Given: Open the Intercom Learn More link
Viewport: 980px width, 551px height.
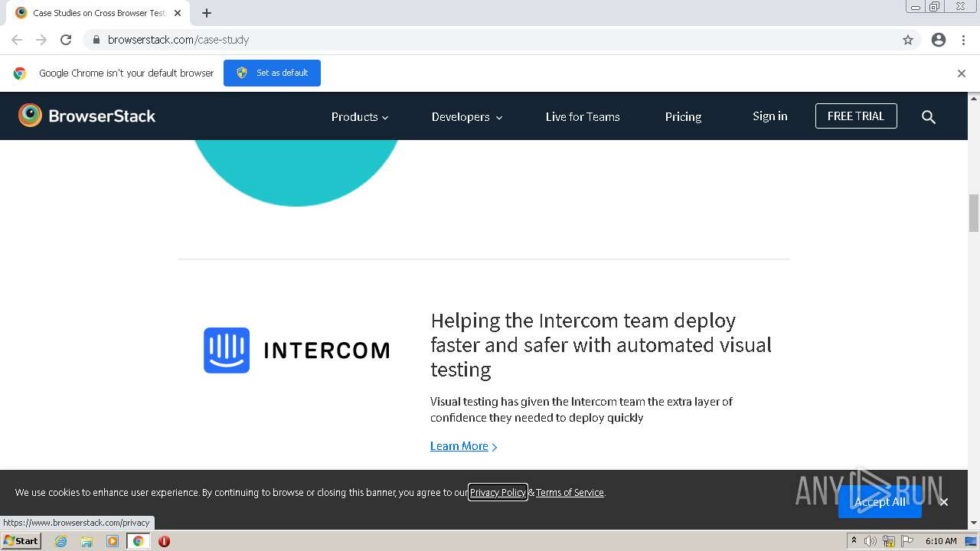Looking at the screenshot, I should (x=464, y=446).
